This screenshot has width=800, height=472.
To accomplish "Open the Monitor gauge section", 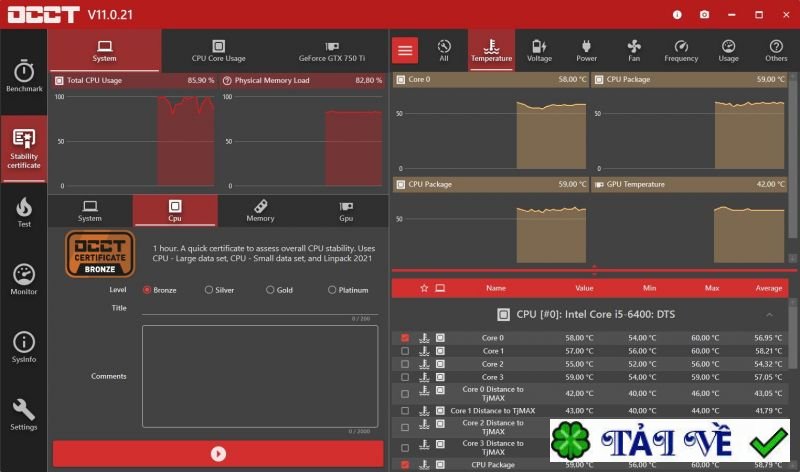I will pyautogui.click(x=24, y=279).
